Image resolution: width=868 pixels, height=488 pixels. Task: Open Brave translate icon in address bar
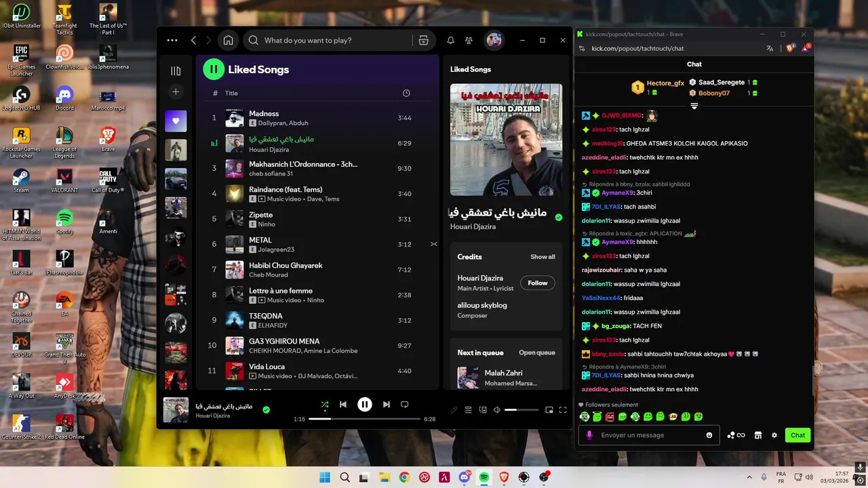point(770,48)
